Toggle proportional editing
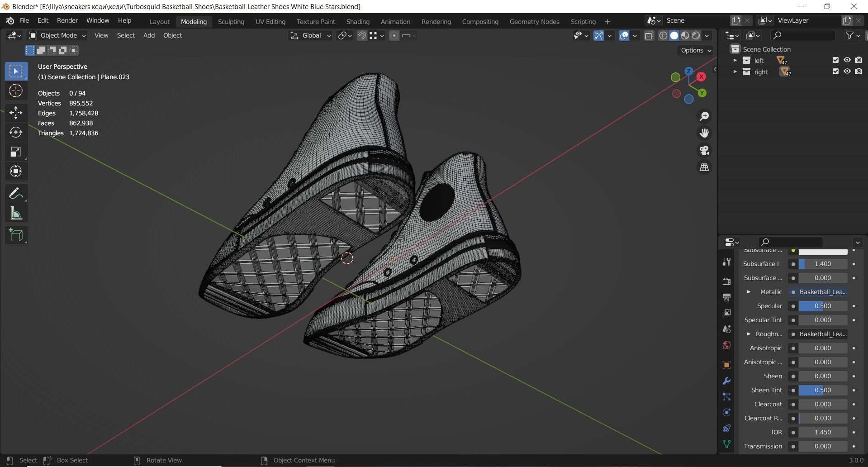868x467 pixels. coord(394,36)
